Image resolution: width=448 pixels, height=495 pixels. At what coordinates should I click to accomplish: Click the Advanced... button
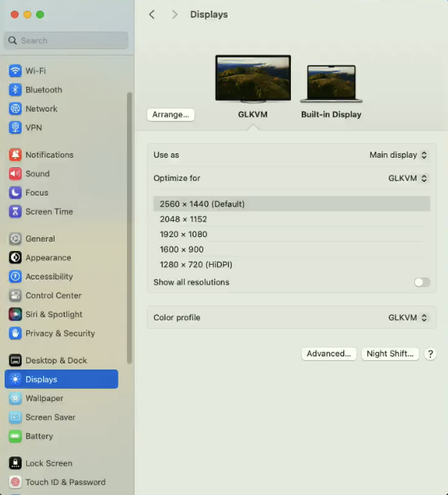[329, 354]
